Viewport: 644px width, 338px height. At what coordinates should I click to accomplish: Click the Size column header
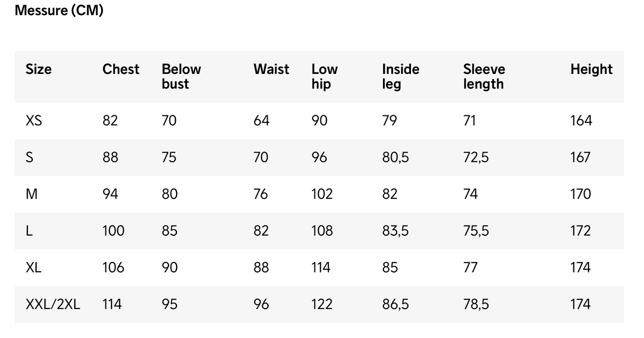(39, 69)
